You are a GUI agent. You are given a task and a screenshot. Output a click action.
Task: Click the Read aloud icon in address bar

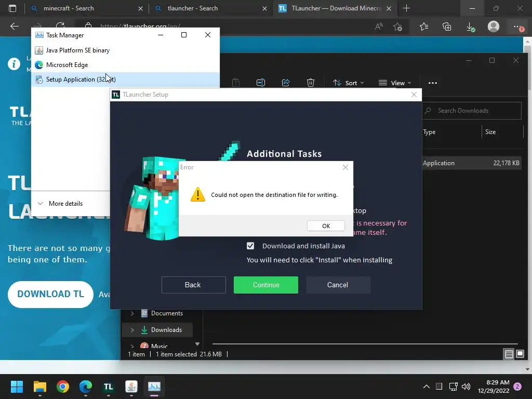379,26
